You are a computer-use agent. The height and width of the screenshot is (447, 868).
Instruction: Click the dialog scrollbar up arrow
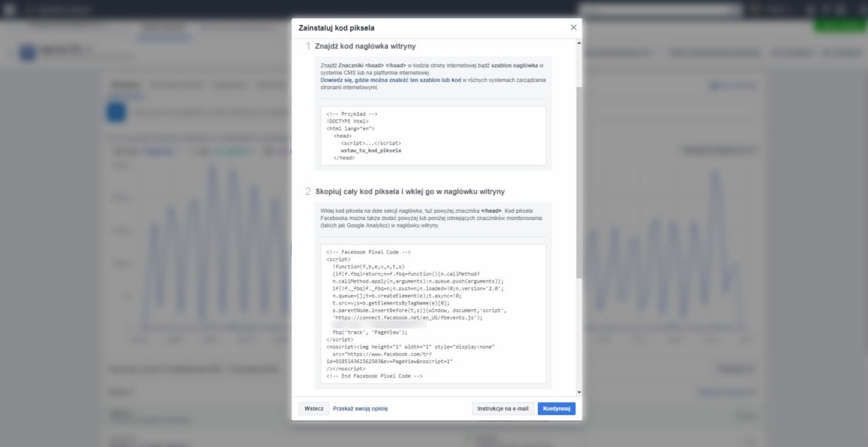[x=579, y=42]
